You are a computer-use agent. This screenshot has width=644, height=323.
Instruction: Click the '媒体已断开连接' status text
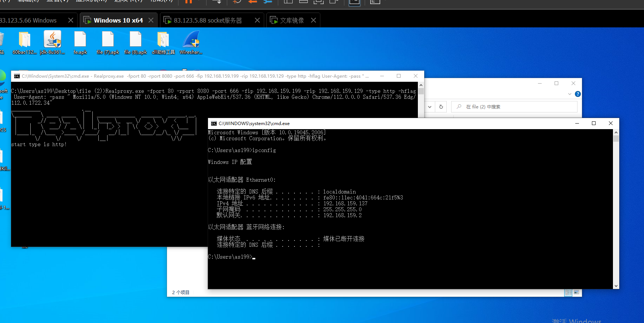click(x=344, y=239)
